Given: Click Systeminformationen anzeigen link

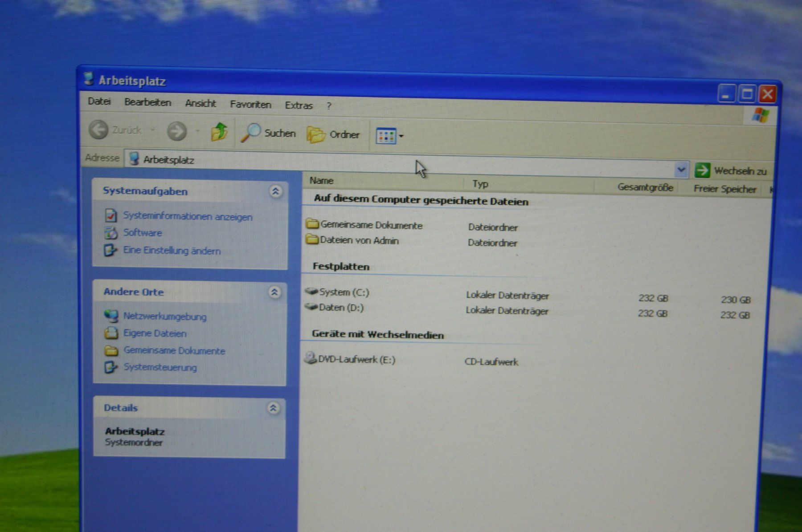Looking at the screenshot, I should (188, 216).
